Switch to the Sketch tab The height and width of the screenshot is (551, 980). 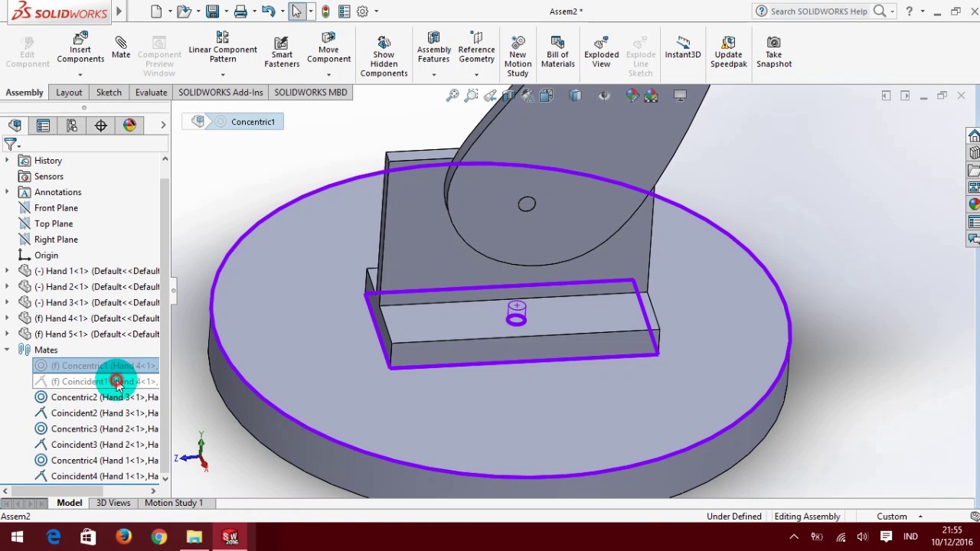[109, 93]
